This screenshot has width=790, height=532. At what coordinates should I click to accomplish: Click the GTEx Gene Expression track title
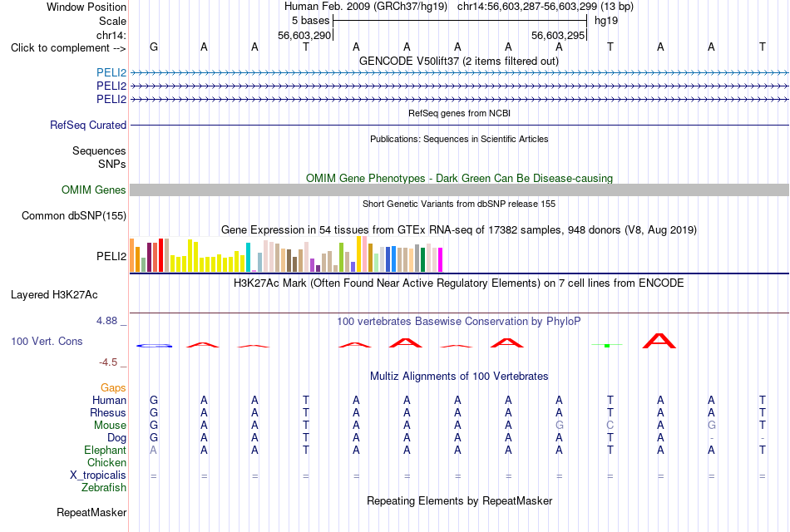(x=459, y=229)
